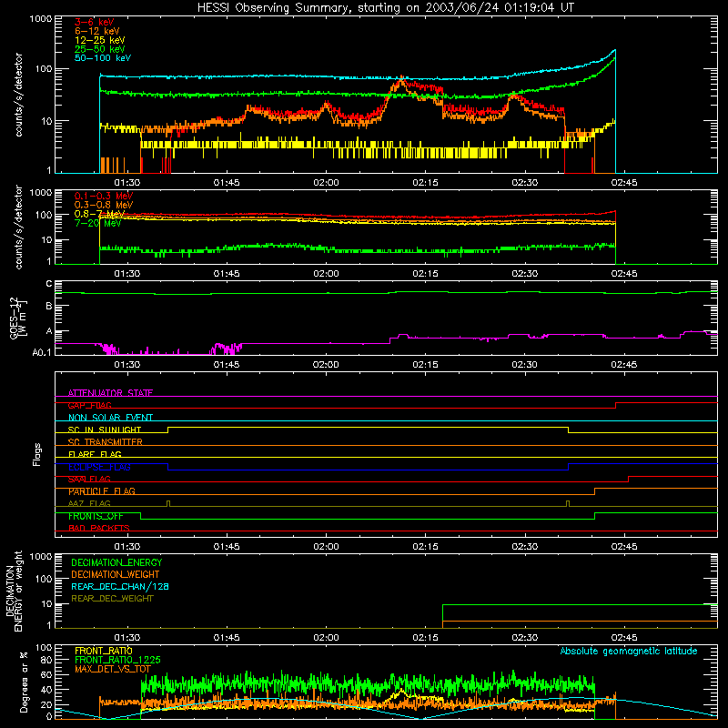Select the FLARE_FLAG label
Image resolution: width=728 pixels, height=728 pixels.
(x=95, y=454)
